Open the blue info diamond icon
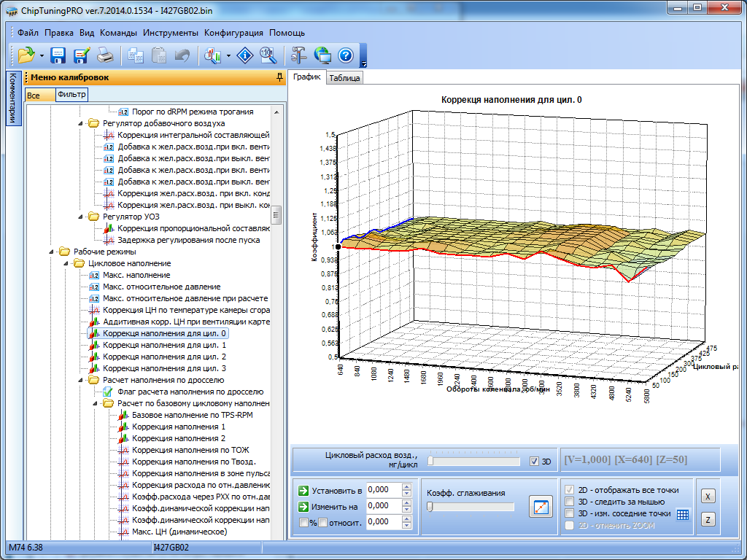This screenshot has width=747, height=560. 247,55
